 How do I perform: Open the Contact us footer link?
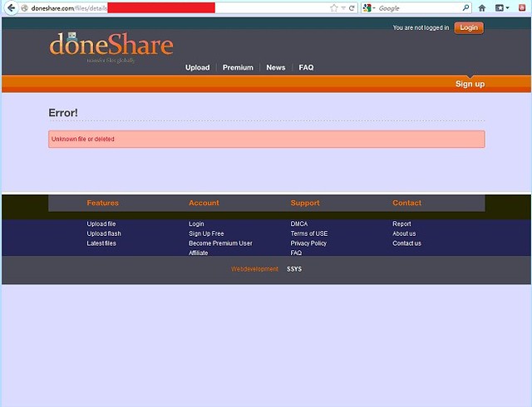(406, 243)
